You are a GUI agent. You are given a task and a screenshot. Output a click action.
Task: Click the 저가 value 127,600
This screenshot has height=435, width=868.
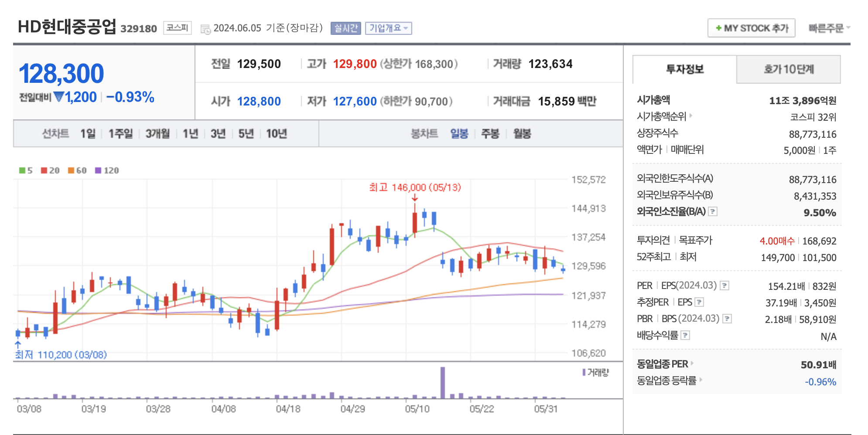pyautogui.click(x=355, y=102)
